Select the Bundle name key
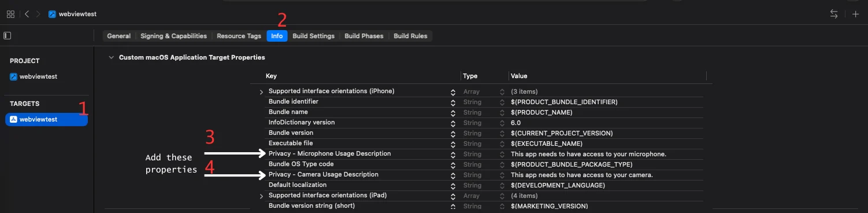Image resolution: width=868 pixels, height=213 pixels. pyautogui.click(x=288, y=112)
